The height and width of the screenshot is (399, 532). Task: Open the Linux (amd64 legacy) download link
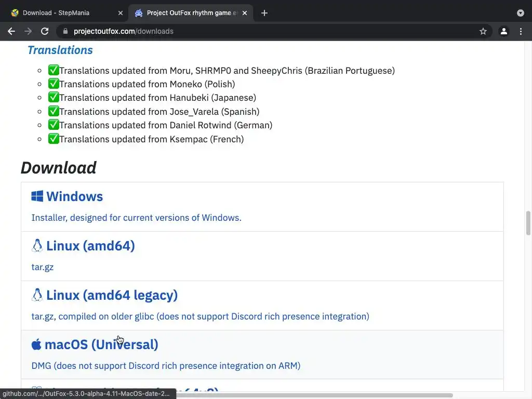[x=112, y=295]
